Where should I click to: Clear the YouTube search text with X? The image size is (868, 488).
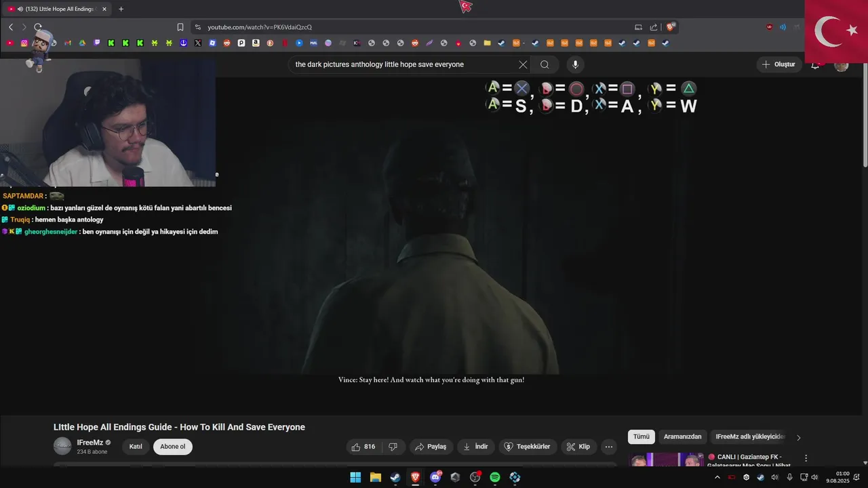click(x=523, y=64)
